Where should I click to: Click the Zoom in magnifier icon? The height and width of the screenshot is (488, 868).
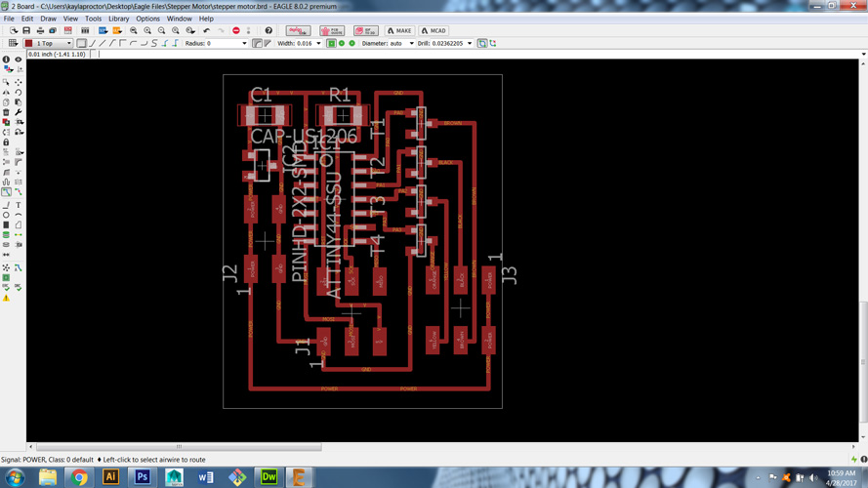[147, 31]
